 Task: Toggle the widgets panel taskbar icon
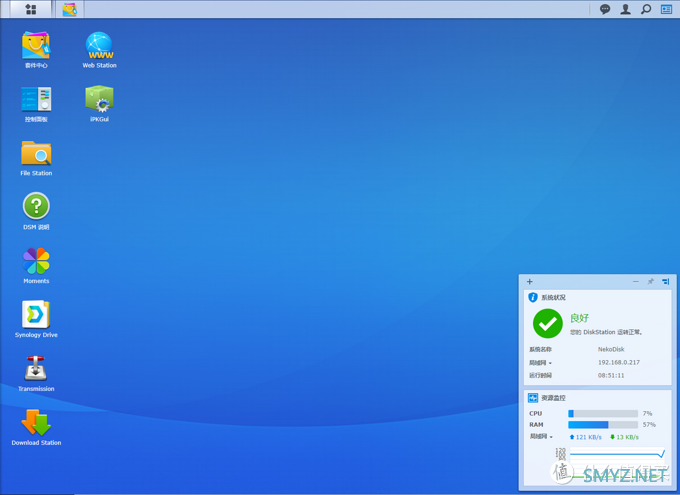[x=666, y=9]
